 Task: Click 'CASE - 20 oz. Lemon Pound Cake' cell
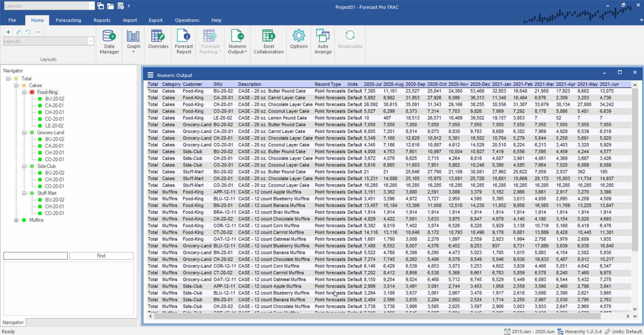273,118
